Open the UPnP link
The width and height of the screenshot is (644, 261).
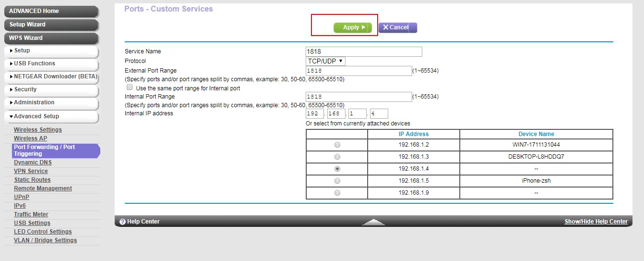pos(22,197)
